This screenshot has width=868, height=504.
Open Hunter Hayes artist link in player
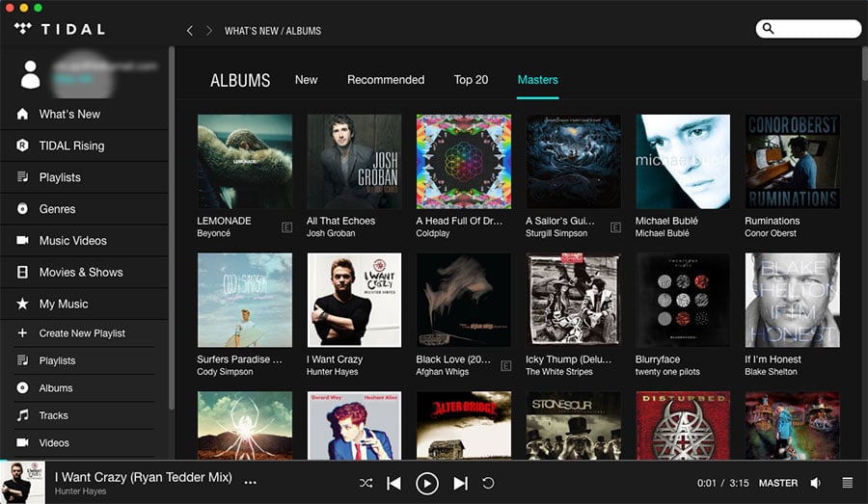point(80,491)
